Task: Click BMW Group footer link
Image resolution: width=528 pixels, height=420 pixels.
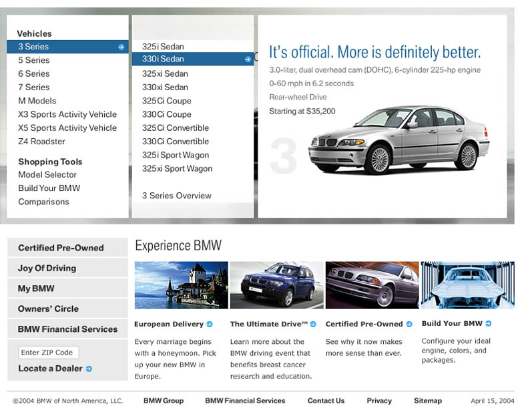Action: click(164, 401)
